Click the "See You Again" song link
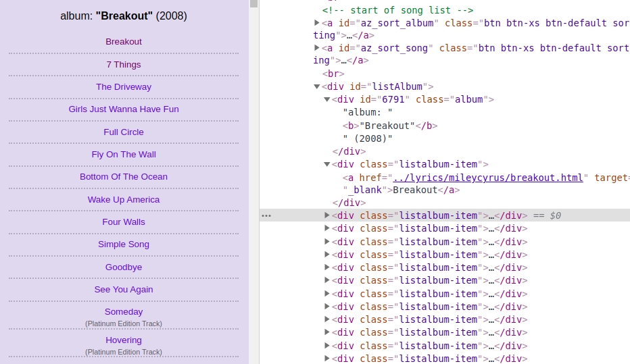The height and width of the screenshot is (364, 630). [x=124, y=290]
